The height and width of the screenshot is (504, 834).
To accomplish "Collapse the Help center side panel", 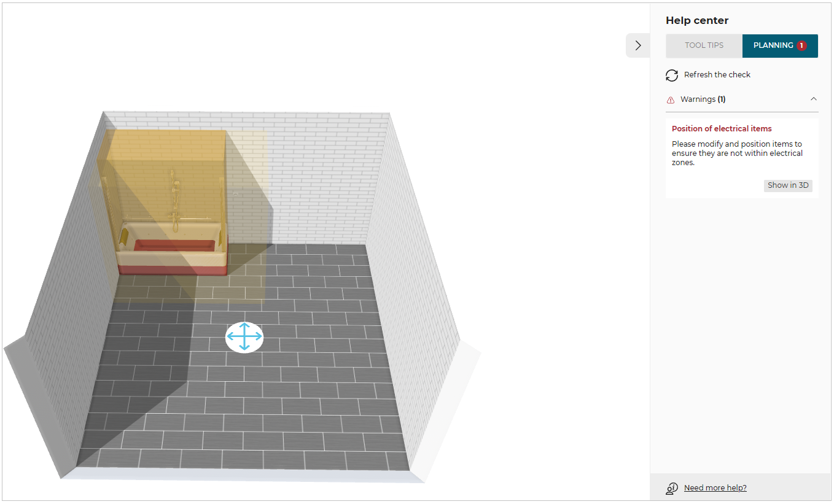I will (x=637, y=45).
